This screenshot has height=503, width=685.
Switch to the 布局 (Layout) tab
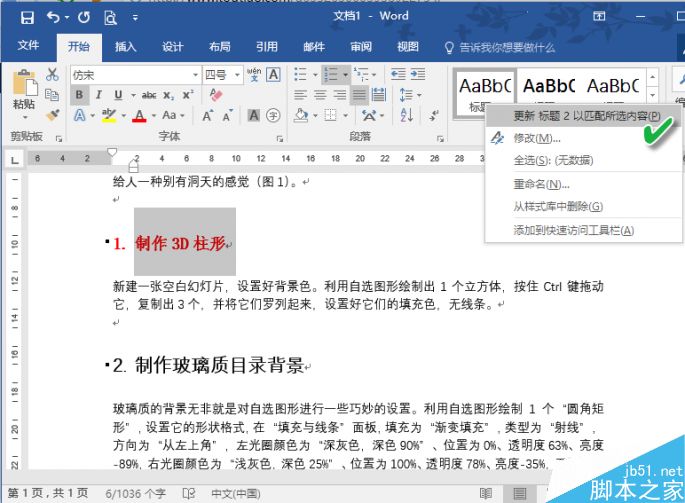(x=219, y=46)
